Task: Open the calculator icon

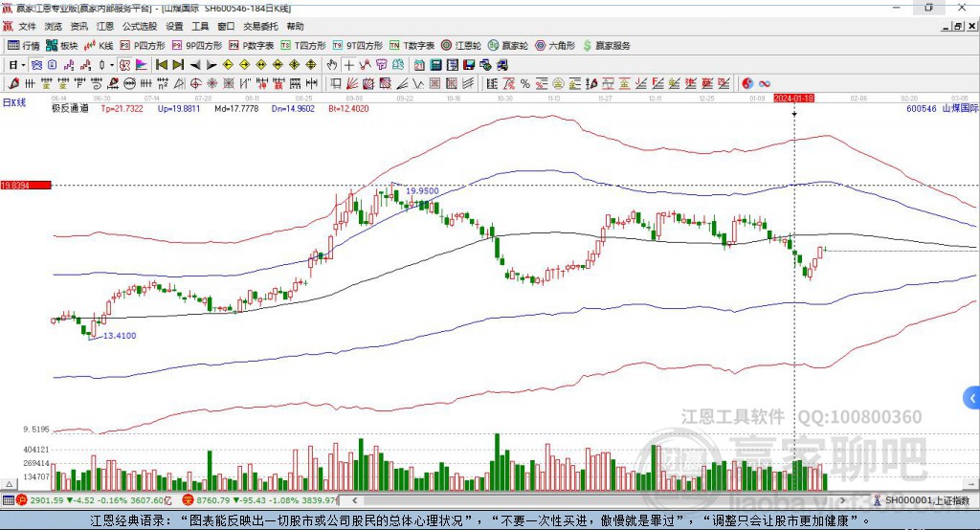Action: pyautogui.click(x=435, y=65)
